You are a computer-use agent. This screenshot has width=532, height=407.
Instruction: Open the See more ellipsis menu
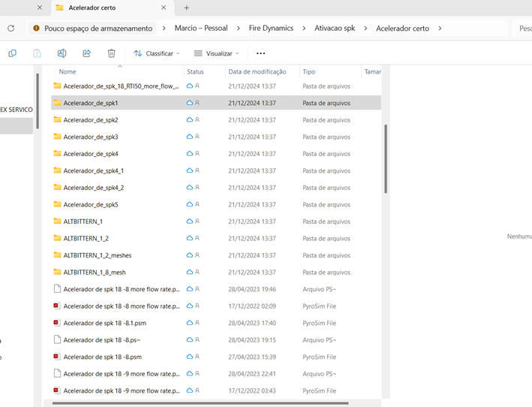[x=260, y=53]
